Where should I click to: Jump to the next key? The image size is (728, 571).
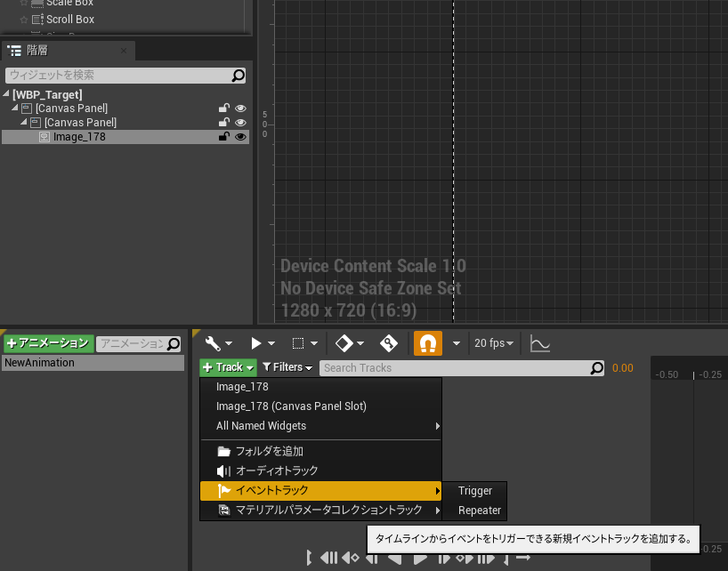pos(465,559)
